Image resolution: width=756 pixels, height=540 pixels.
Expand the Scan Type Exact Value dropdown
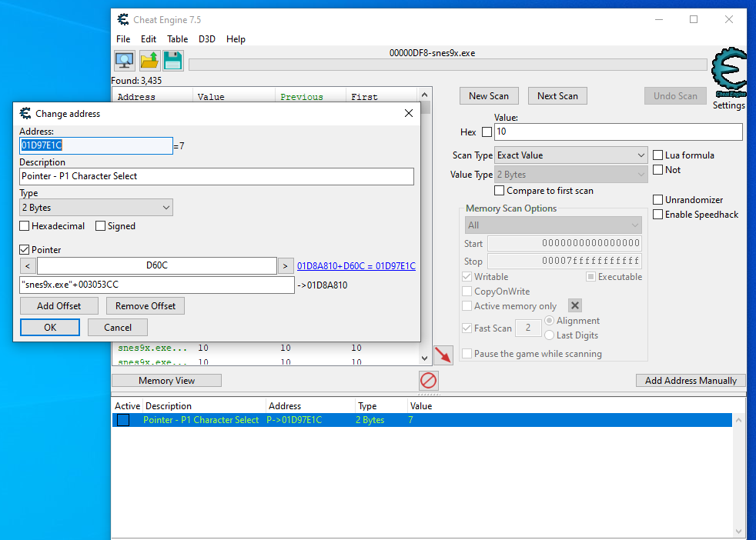point(570,155)
